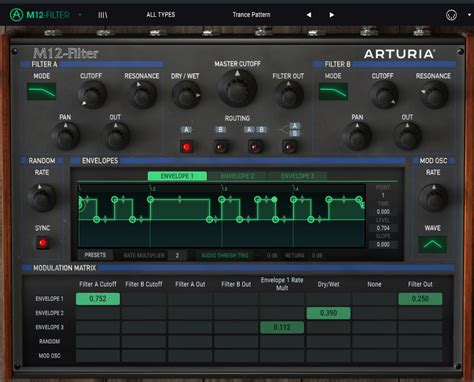The image size is (474, 382).
Task: Click the Envelope 2 Dry/Wet cell 0.390
Action: 328,313
